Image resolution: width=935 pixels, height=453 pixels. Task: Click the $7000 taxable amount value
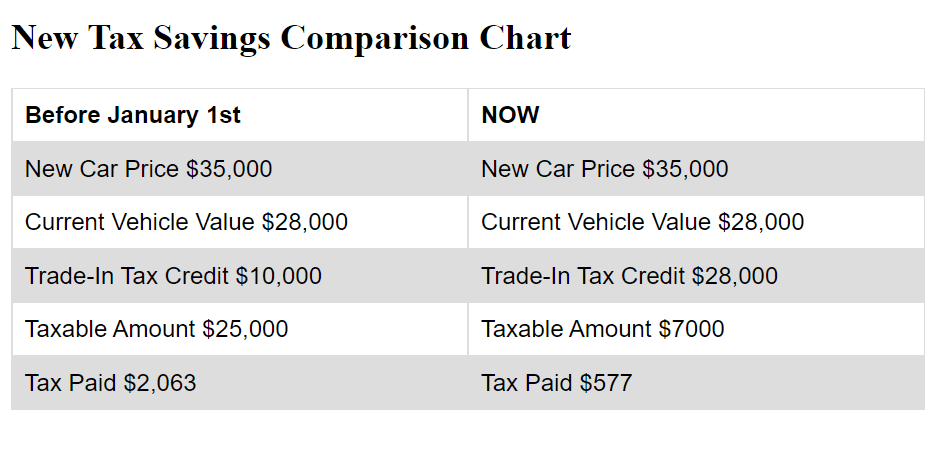point(692,329)
